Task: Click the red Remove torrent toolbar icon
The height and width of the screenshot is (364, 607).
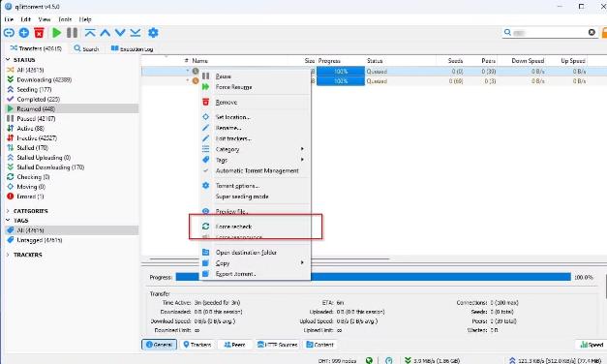Action: pos(39,33)
